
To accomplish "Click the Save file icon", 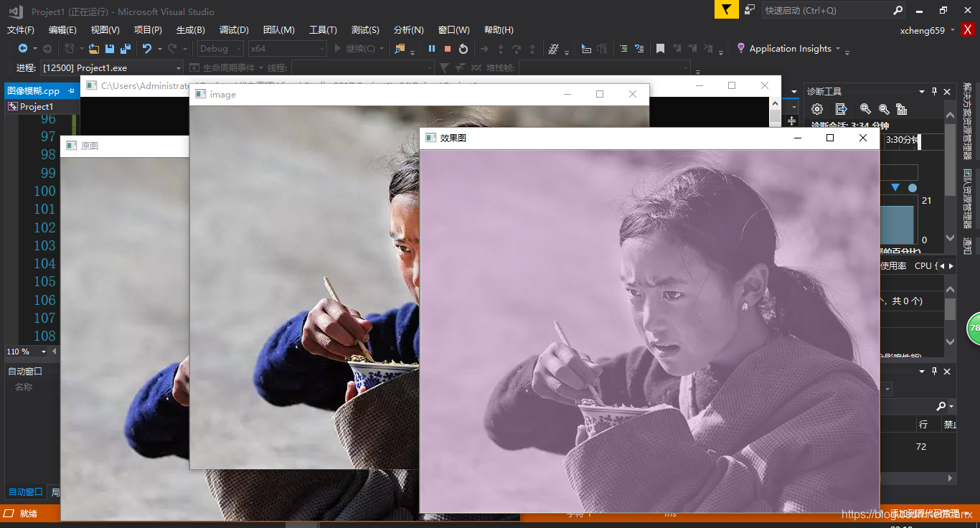I will (110, 49).
